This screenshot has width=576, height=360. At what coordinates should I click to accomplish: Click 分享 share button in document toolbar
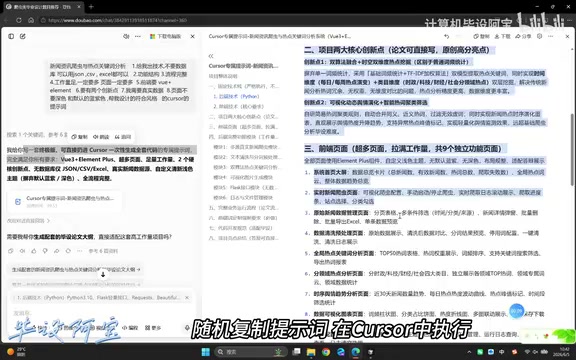[523, 36]
